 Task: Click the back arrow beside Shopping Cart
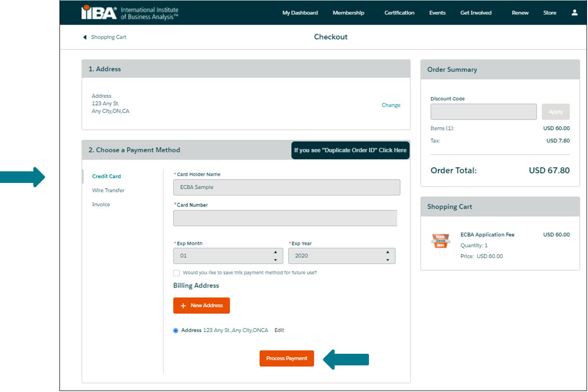point(85,37)
